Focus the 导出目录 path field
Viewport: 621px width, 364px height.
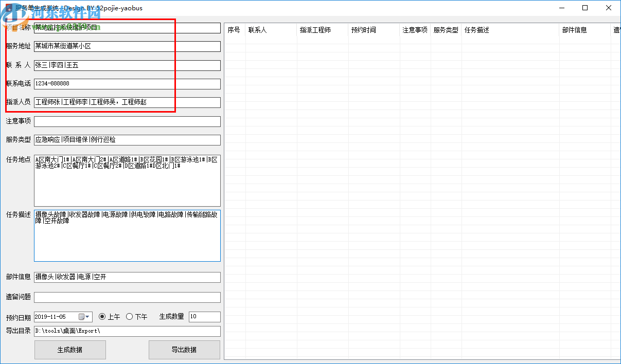pos(127,331)
